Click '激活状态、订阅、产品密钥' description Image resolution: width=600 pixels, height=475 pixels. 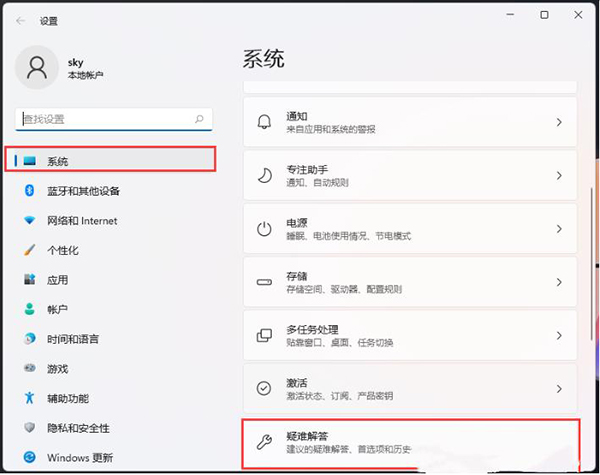[339, 395]
